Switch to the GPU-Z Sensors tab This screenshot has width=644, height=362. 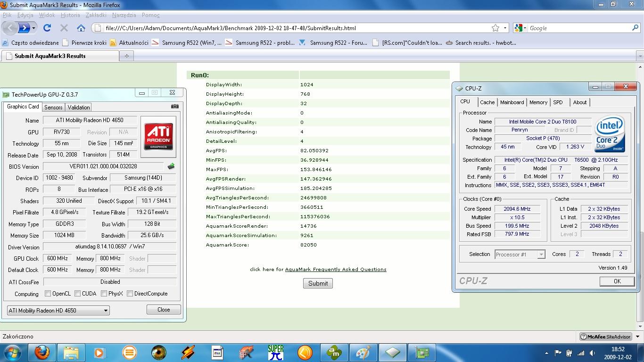coord(53,107)
